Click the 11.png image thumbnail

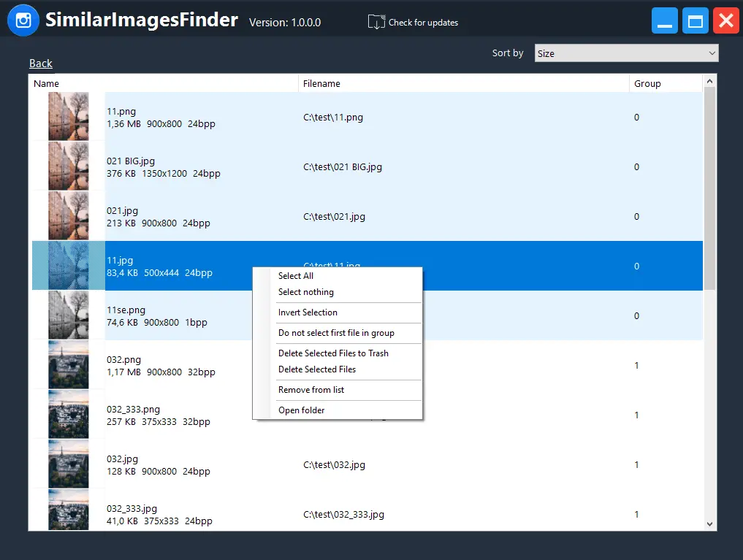point(69,117)
